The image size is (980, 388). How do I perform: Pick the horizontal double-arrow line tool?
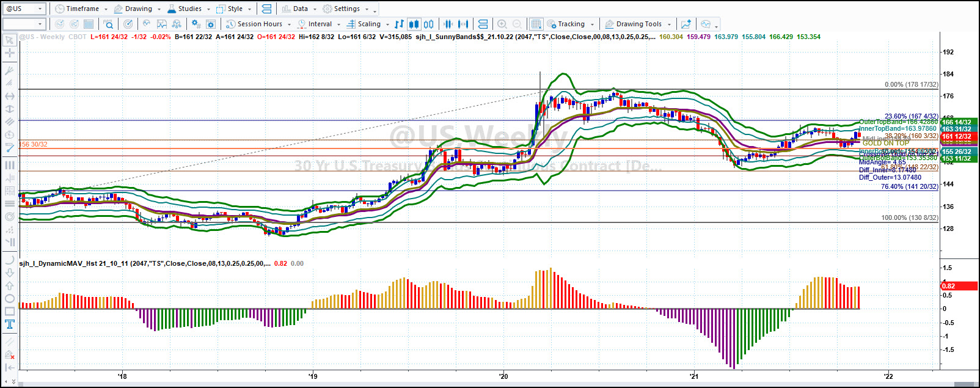[10, 96]
